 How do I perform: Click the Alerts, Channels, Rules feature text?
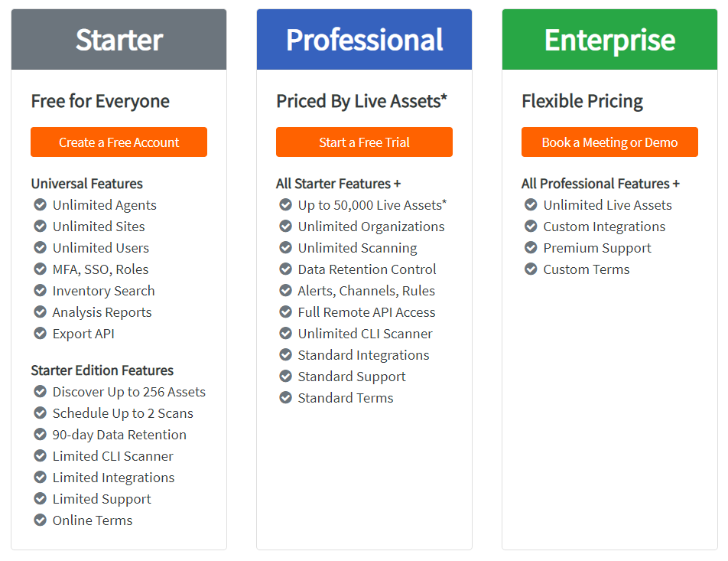coord(366,291)
